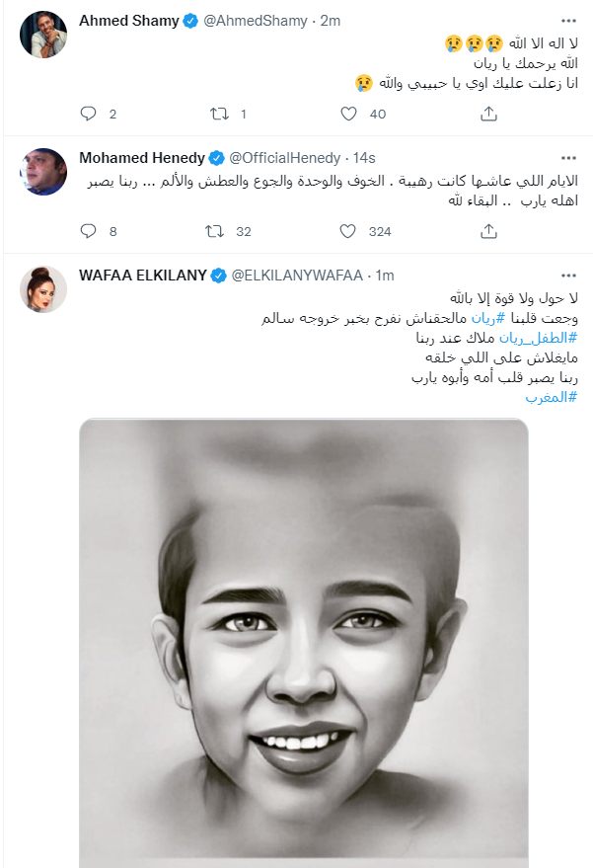Reply to Ahmed Shamy's tweet

tap(89, 114)
